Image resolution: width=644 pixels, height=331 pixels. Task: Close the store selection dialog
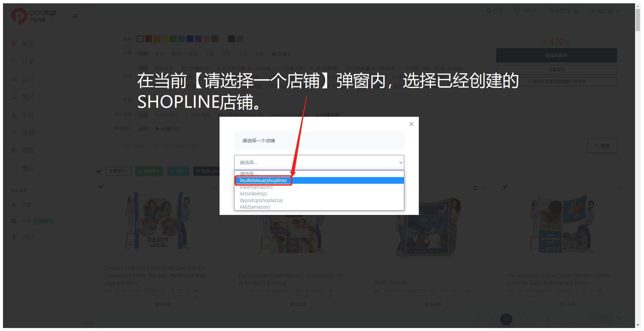point(412,124)
